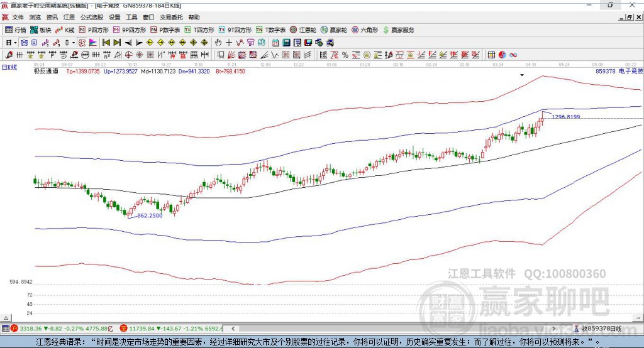Click the 862.2500 low price label

(x=150, y=215)
